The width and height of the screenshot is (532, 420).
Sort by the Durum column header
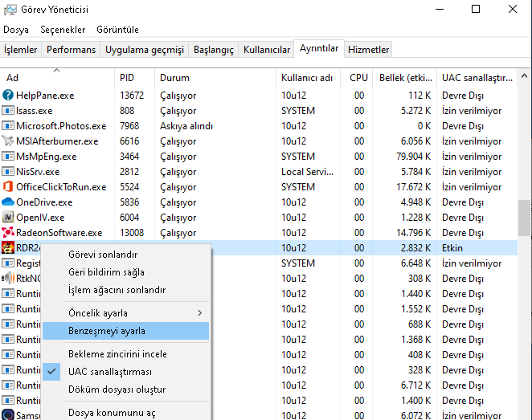tap(215, 78)
